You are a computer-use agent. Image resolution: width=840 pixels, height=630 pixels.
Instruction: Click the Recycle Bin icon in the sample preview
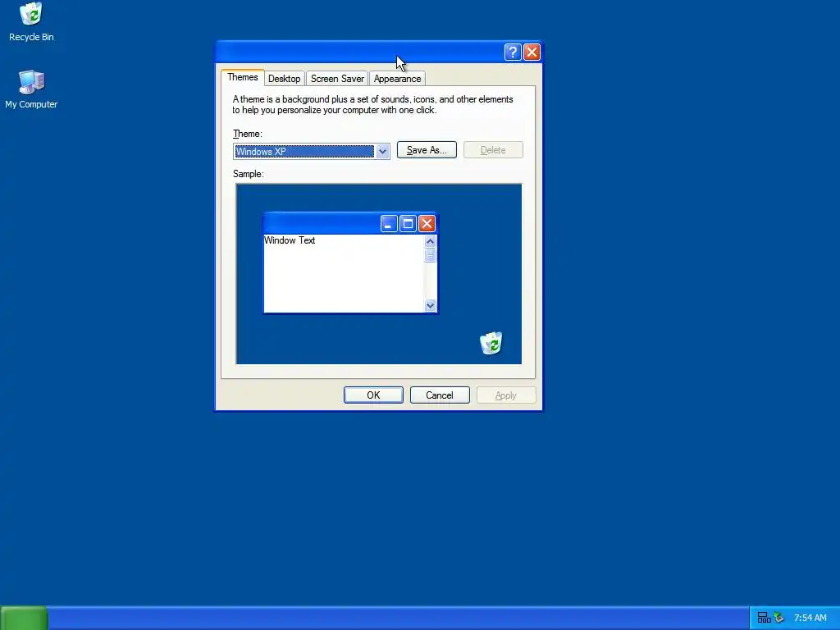(x=491, y=343)
